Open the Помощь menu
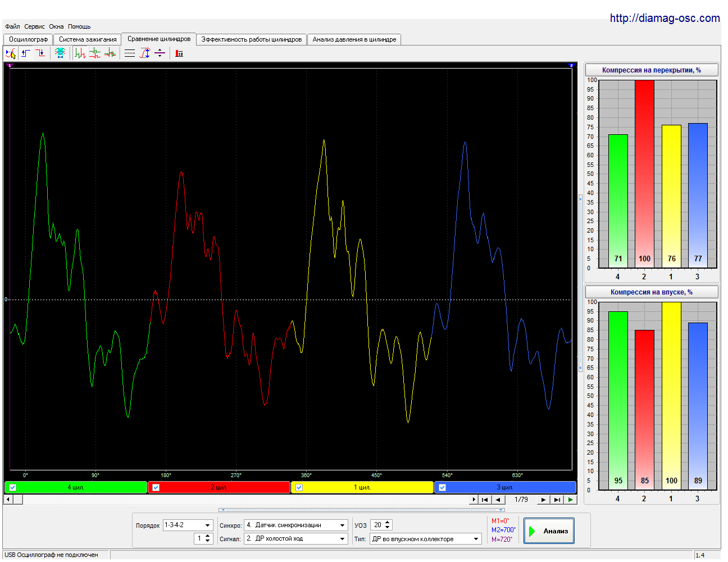 [79, 26]
